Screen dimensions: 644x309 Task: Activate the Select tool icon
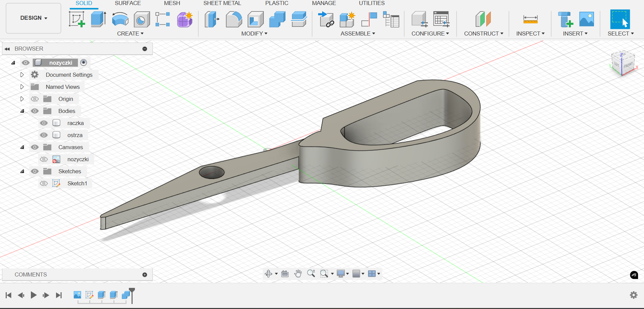click(x=620, y=19)
